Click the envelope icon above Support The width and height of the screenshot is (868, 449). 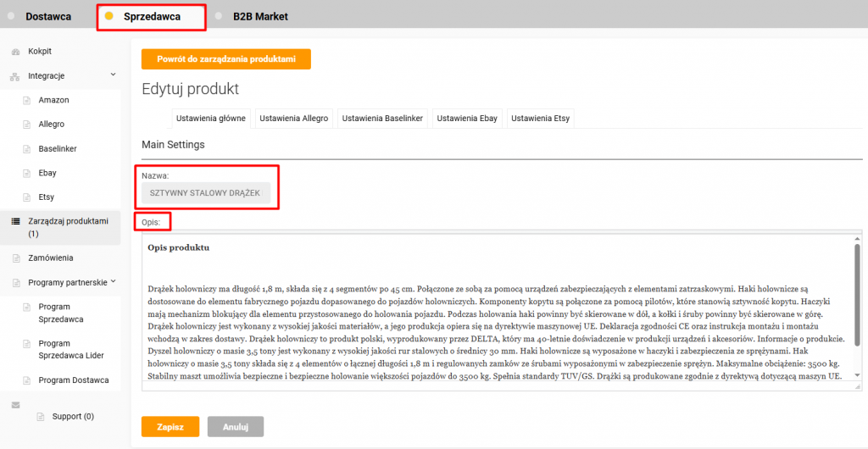[15, 405]
